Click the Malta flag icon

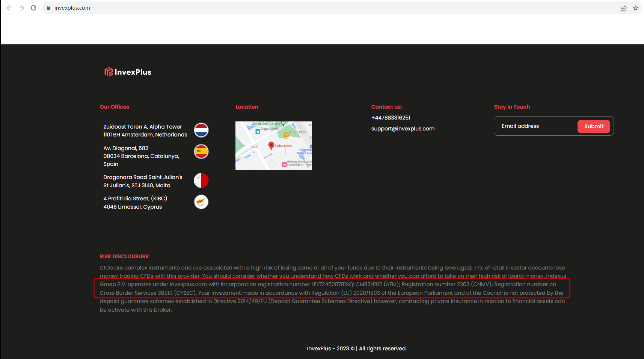201,180
